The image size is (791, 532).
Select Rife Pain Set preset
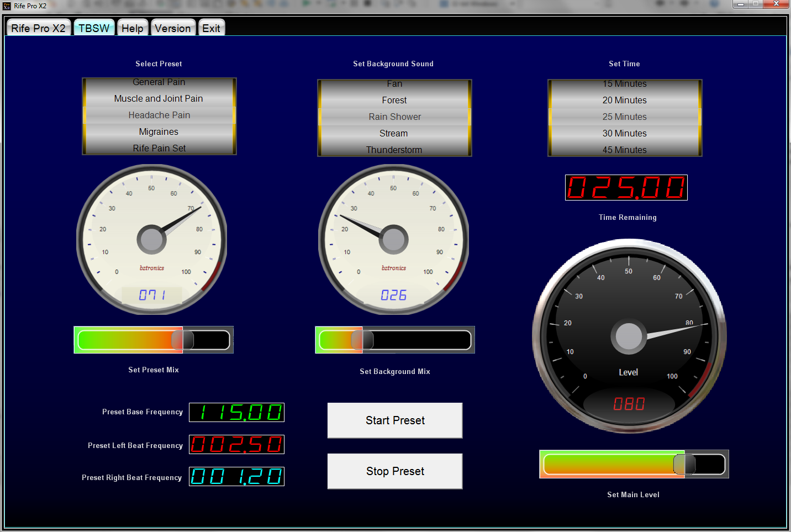[x=159, y=148]
